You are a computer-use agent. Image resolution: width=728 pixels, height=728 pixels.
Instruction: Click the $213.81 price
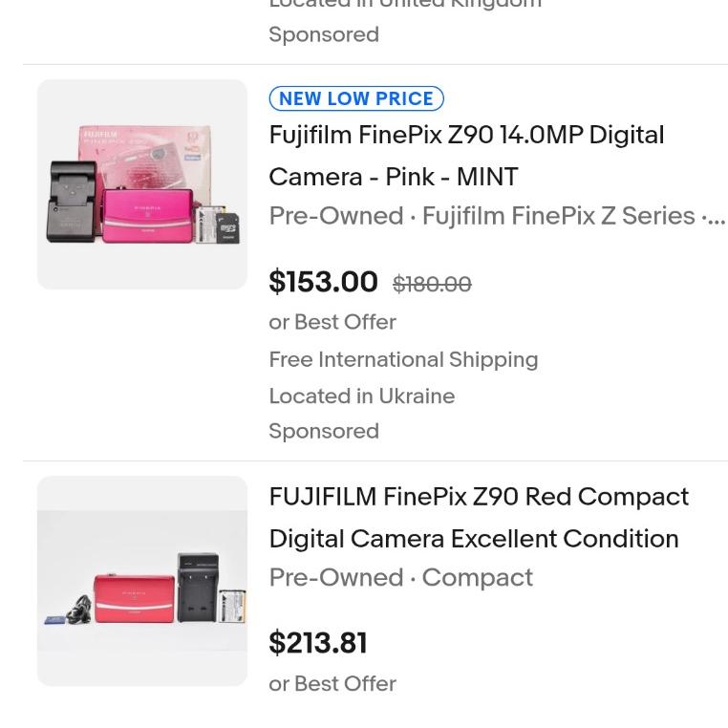318,643
